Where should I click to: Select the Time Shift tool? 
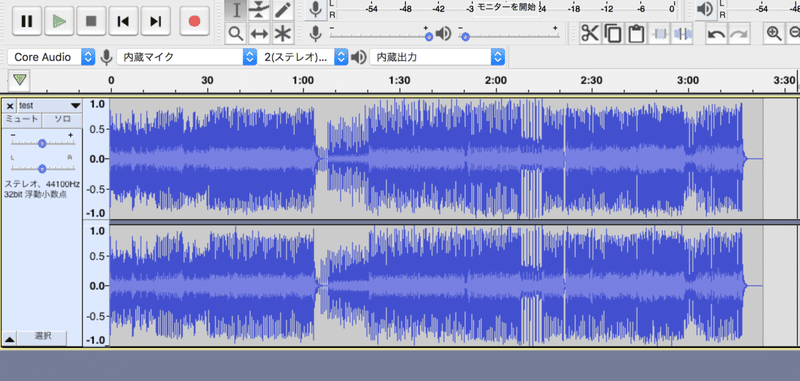click(259, 34)
